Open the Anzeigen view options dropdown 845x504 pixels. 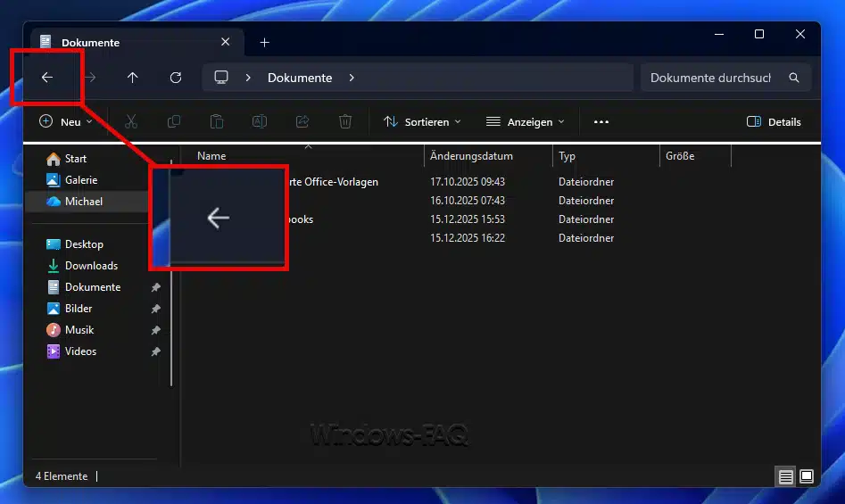coord(526,122)
